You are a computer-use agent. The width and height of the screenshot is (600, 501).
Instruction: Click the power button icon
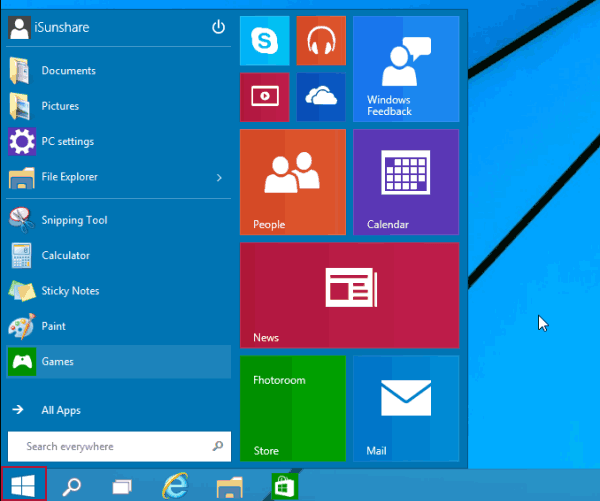point(218,27)
